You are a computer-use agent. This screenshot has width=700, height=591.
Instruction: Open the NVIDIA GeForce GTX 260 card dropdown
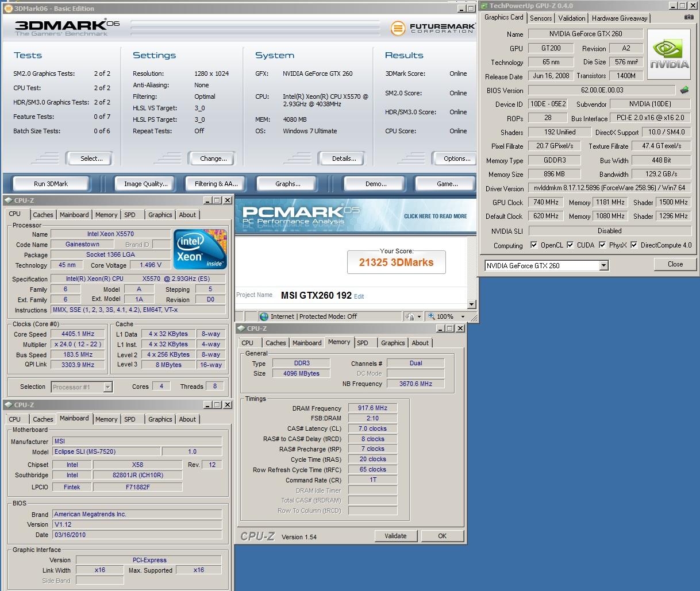tap(603, 265)
